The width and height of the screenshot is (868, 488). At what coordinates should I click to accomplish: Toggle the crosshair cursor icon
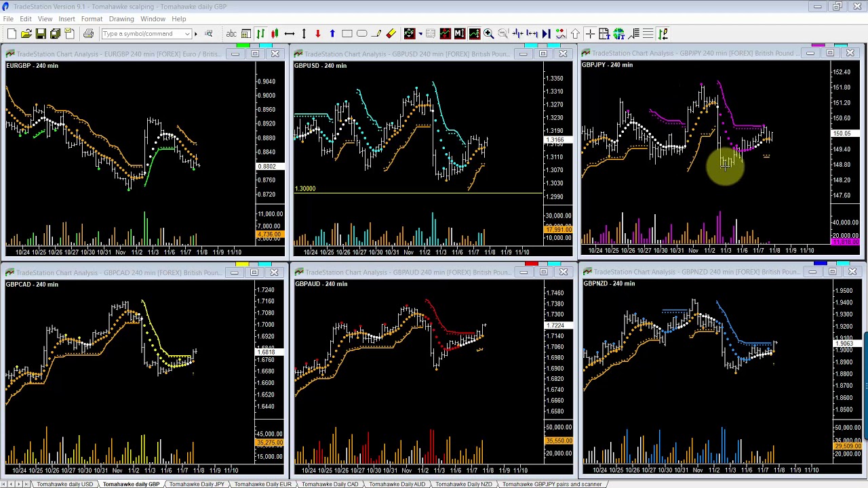(590, 34)
